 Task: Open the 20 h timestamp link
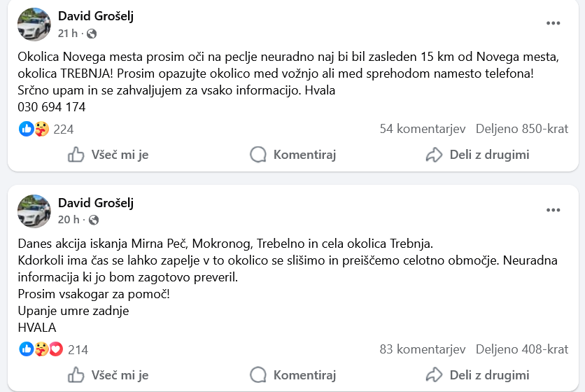pyautogui.click(x=68, y=220)
